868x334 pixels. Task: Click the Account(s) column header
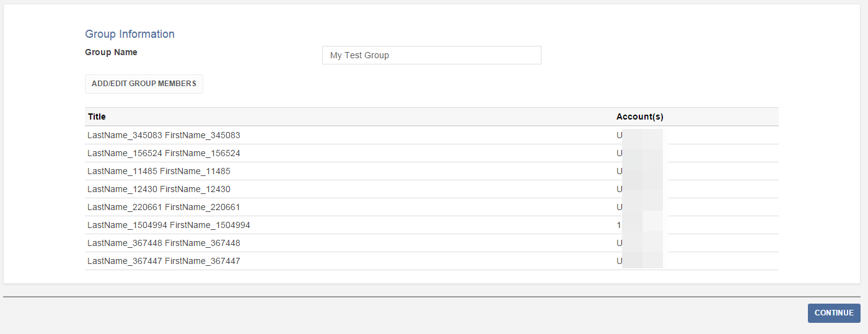(639, 116)
